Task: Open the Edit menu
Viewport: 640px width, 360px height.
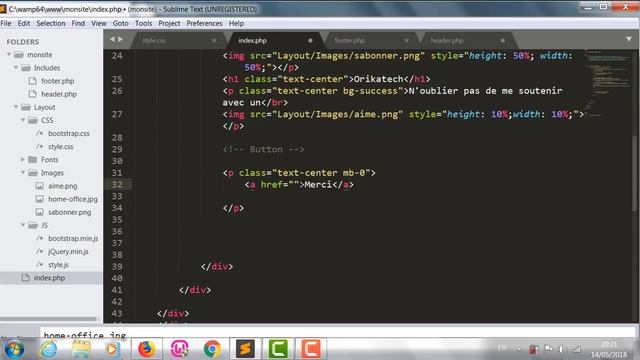Action: click(x=24, y=23)
